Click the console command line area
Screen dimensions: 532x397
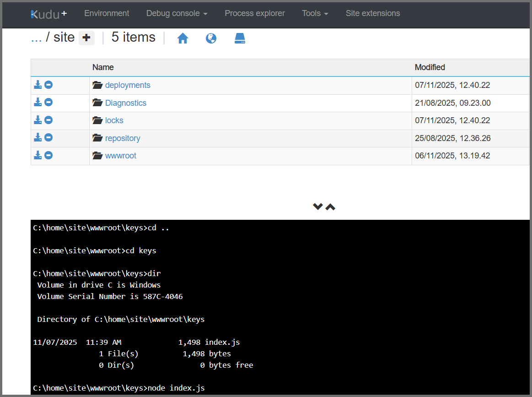(274, 388)
